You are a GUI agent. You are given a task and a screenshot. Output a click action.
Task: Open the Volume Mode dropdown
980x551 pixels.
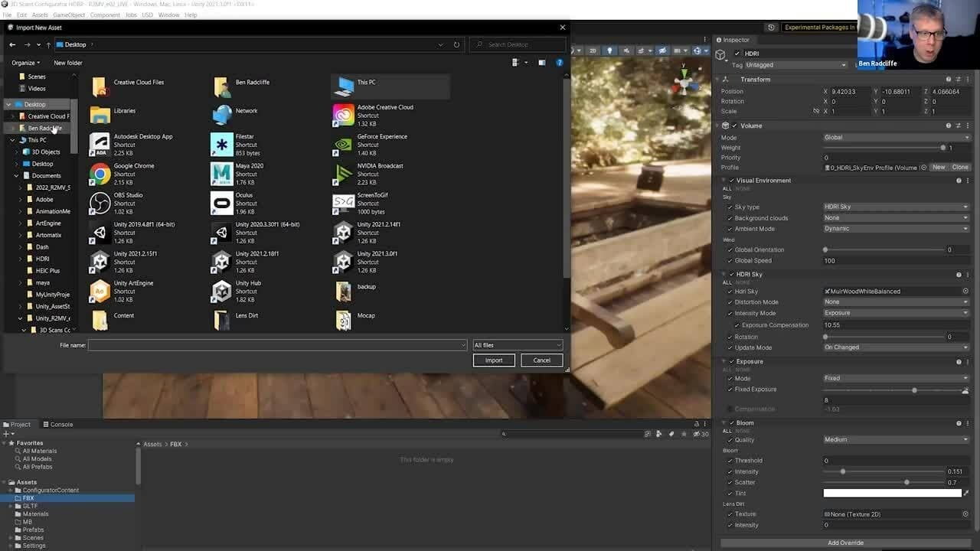897,138
